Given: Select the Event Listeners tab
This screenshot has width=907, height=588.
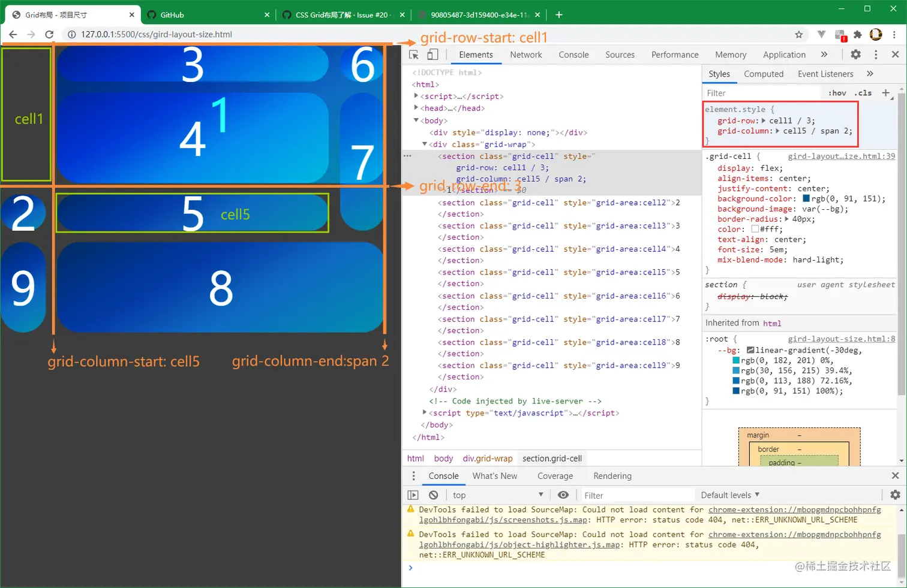Looking at the screenshot, I should coord(825,74).
